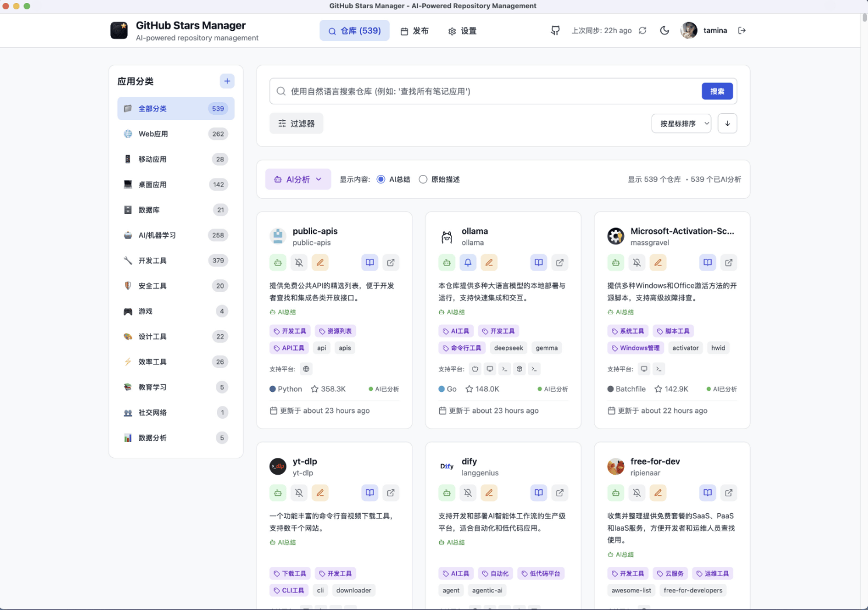The image size is (868, 610).
Task: Open README for ollama
Action: pyautogui.click(x=538, y=262)
